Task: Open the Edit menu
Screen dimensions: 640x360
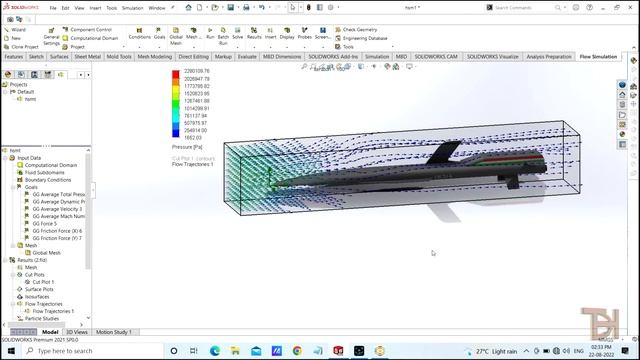Action: pyautogui.click(x=65, y=8)
